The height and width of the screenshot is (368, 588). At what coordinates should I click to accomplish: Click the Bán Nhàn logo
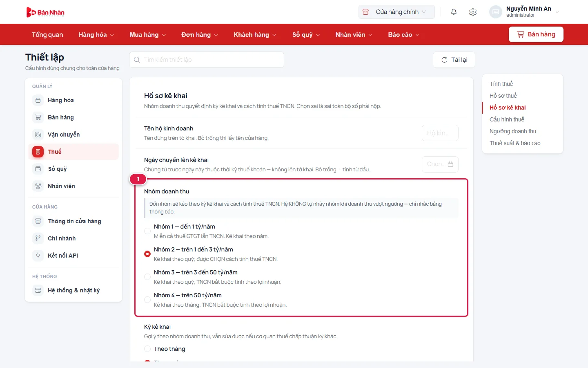(45, 12)
